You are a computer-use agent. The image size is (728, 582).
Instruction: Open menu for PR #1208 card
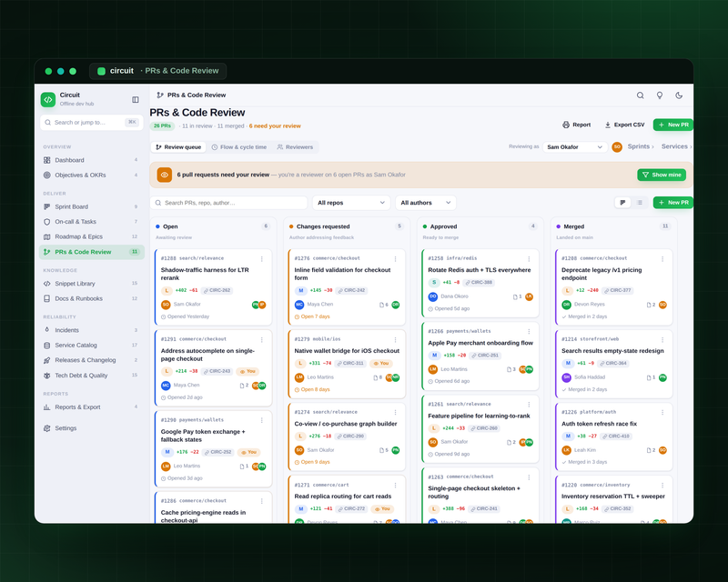(x=662, y=259)
